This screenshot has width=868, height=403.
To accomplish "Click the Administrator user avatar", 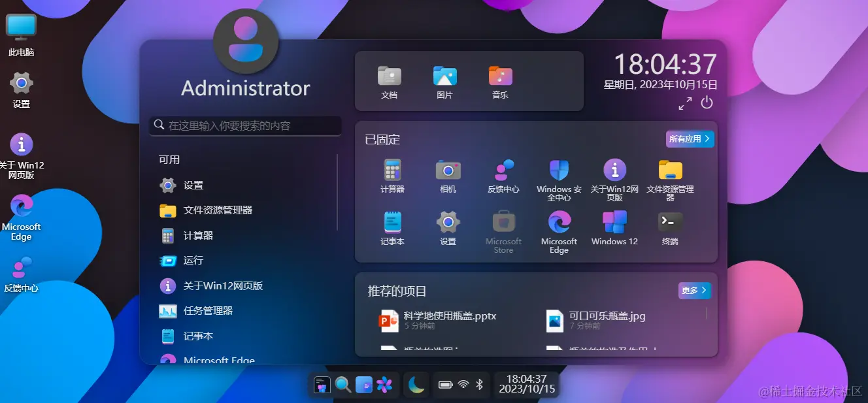I will (x=246, y=42).
